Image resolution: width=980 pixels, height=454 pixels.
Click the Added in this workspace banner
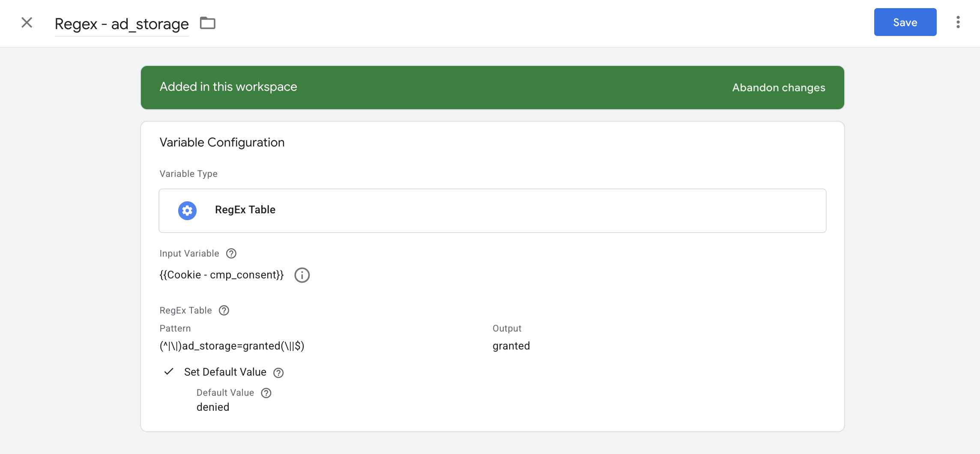(228, 87)
